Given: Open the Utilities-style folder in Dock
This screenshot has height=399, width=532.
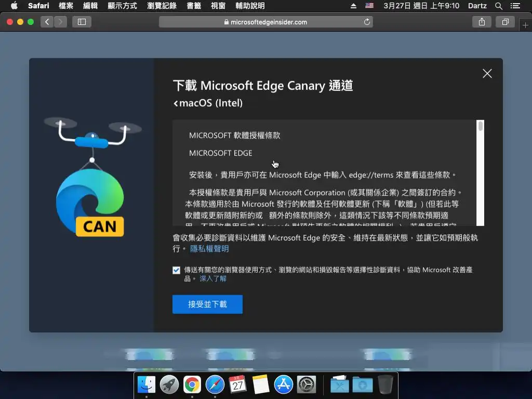Looking at the screenshot, I should (340, 385).
